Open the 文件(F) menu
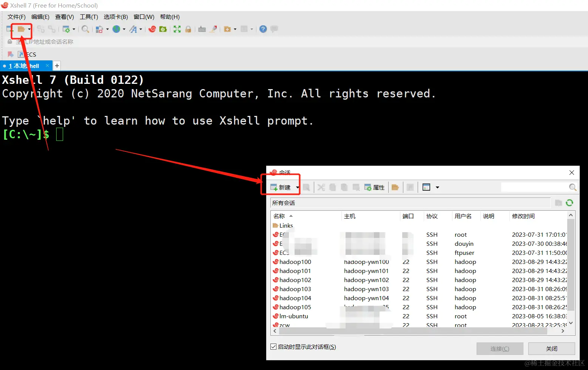This screenshot has width=588, height=370. [x=17, y=17]
